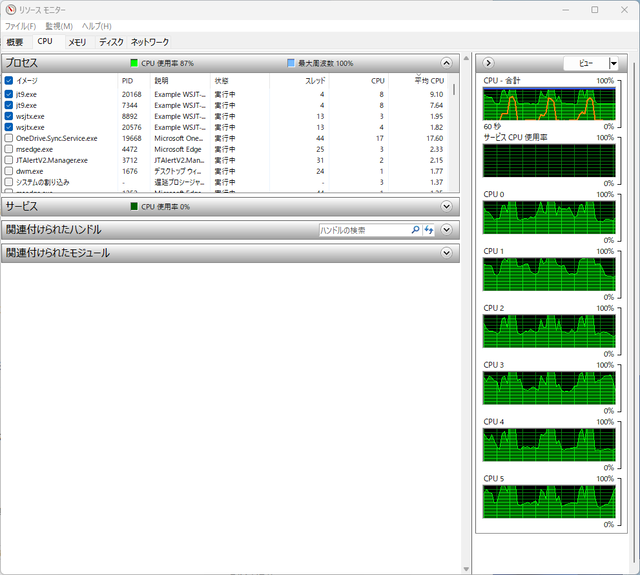This screenshot has height=575, width=640.
Task: Click the dark green services CPU usage indicator
Action: coord(134,206)
